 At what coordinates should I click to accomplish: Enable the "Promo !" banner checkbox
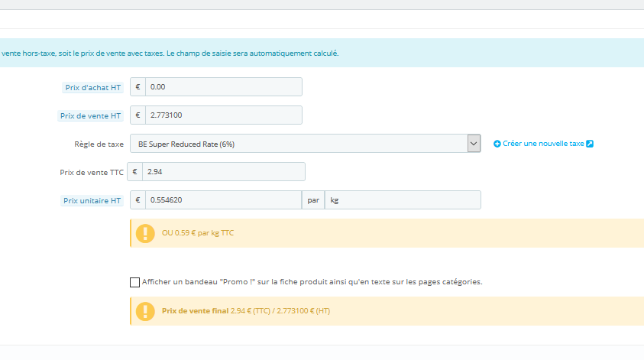[x=135, y=282]
